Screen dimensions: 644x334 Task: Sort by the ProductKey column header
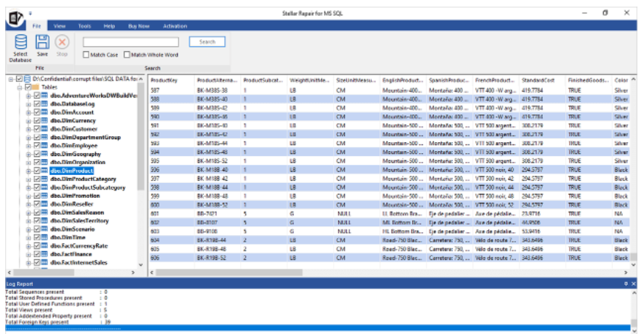pyautogui.click(x=171, y=80)
